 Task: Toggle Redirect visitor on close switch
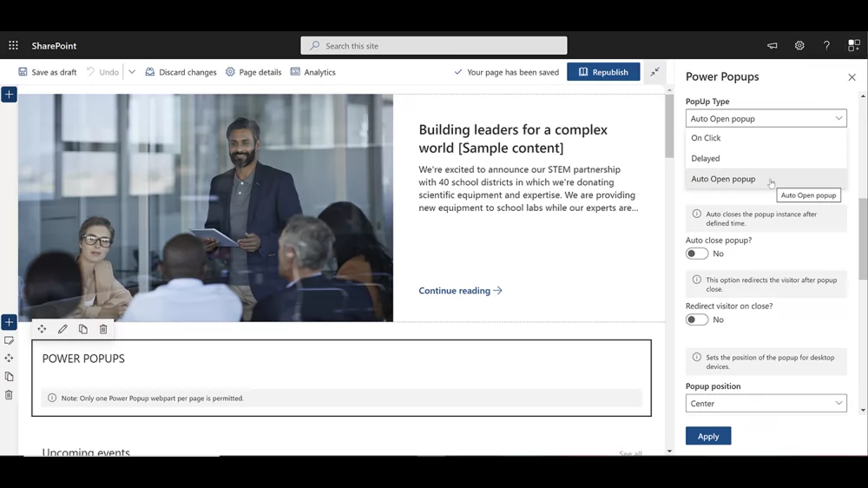tap(697, 320)
